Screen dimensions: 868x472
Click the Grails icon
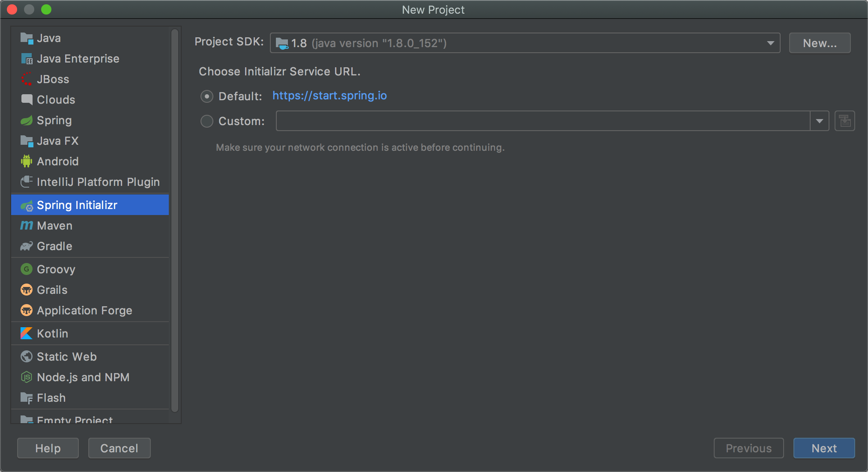[27, 290]
